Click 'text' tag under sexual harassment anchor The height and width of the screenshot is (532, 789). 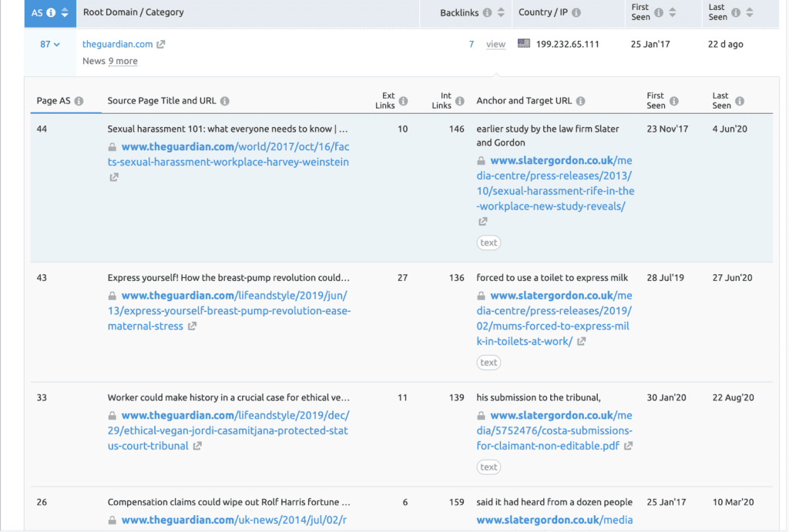489,243
